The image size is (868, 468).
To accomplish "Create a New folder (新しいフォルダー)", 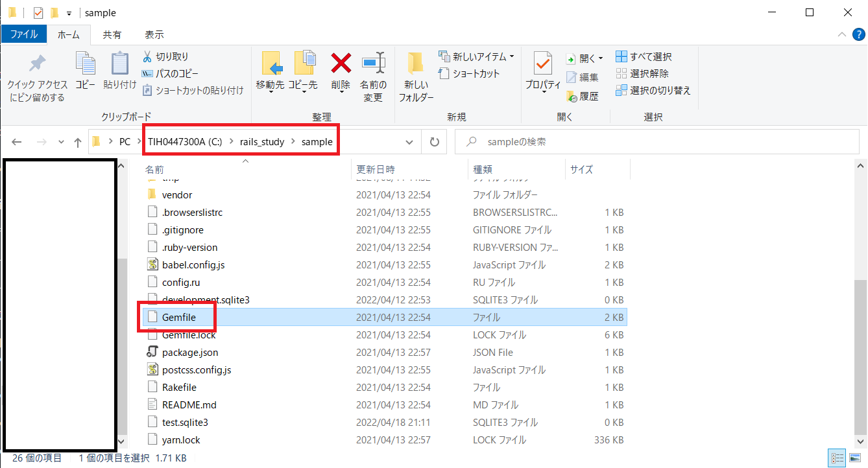I will click(x=416, y=76).
